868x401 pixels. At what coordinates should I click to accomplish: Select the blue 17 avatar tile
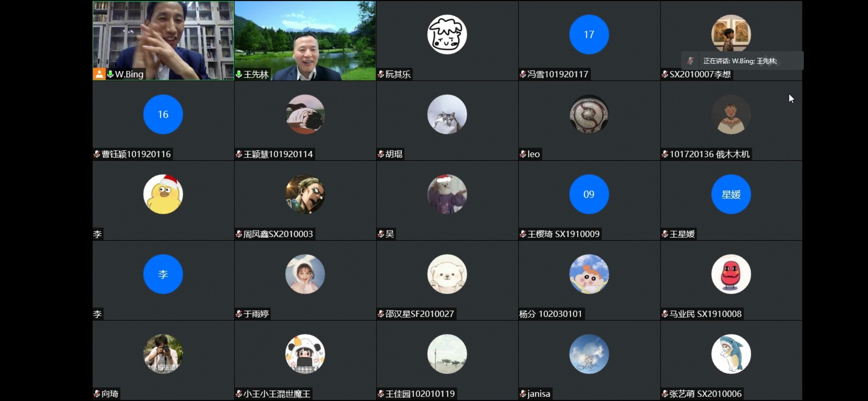click(589, 35)
